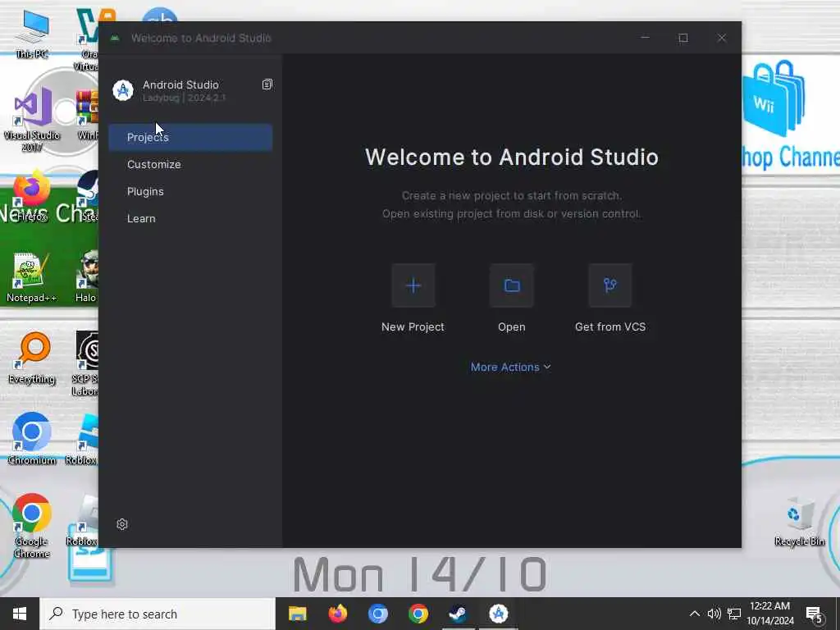Select Google Chrome desktop shortcut
Image resolution: width=840 pixels, height=630 pixels.
click(32, 526)
